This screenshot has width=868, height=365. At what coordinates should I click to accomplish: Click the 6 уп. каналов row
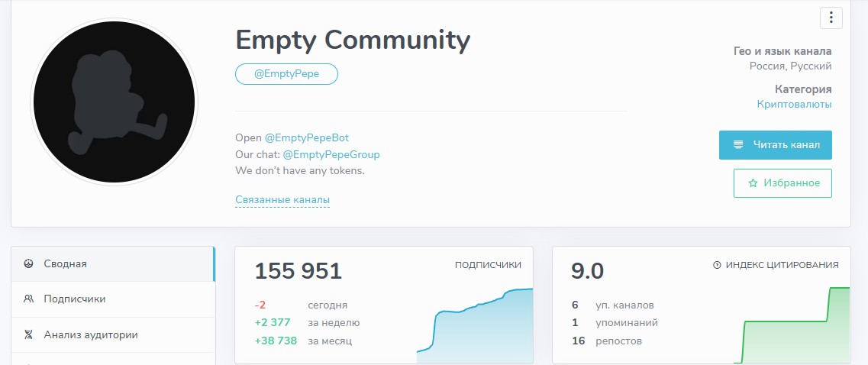[613, 305]
